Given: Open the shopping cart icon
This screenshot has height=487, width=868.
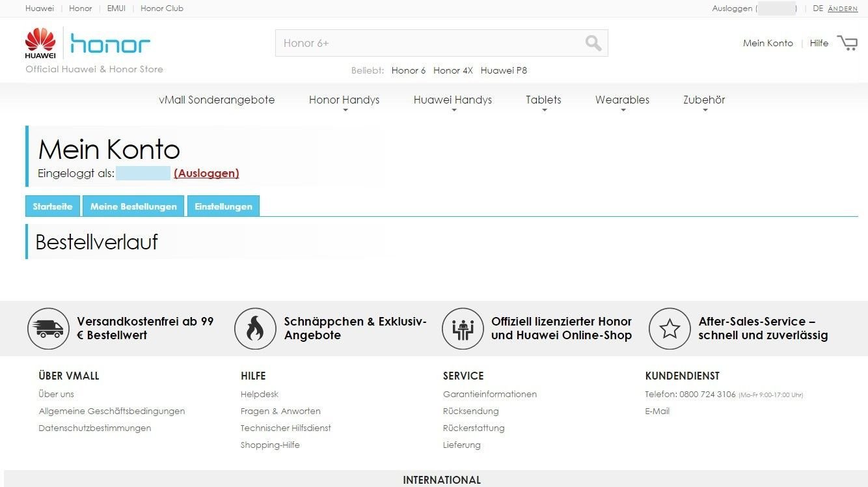Looking at the screenshot, I should 847,43.
